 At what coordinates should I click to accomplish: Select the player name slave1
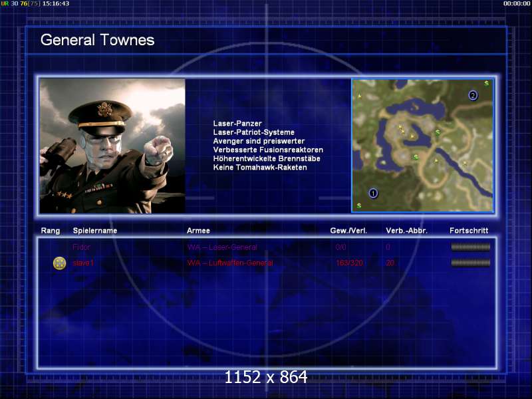[83, 263]
